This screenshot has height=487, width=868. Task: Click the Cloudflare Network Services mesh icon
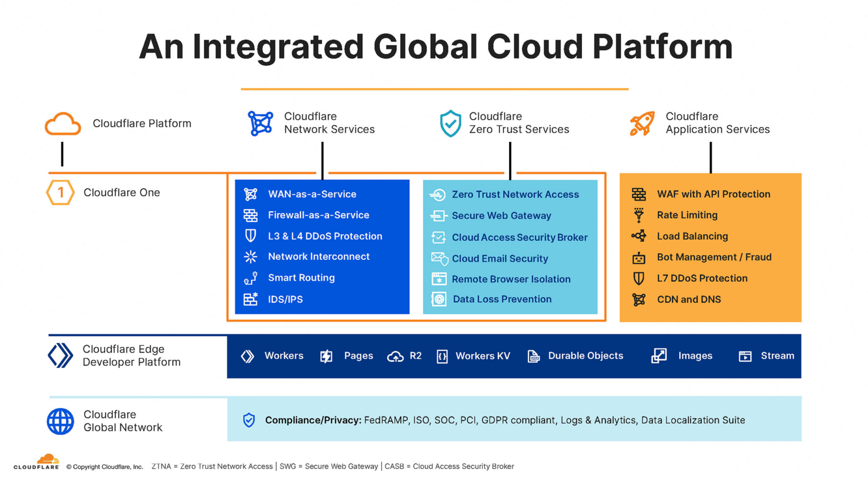(x=261, y=123)
